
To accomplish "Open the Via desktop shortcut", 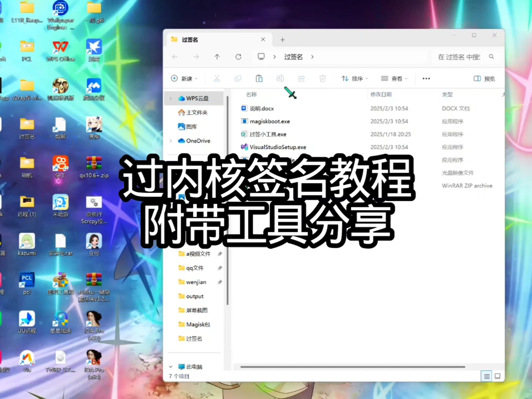I will click(x=27, y=361).
